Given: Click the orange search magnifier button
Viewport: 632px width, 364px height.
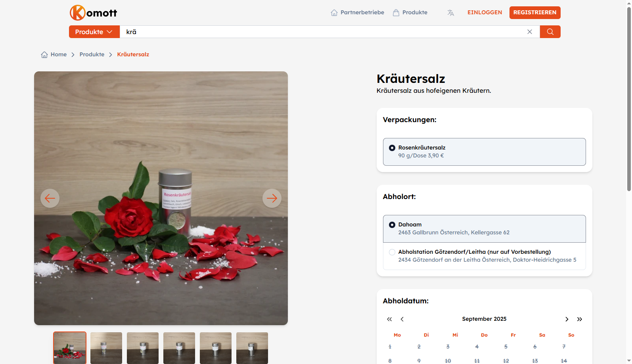Looking at the screenshot, I should [x=550, y=32].
